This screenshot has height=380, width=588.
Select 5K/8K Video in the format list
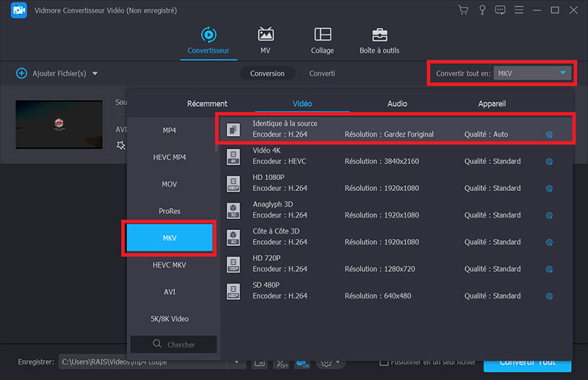point(170,319)
